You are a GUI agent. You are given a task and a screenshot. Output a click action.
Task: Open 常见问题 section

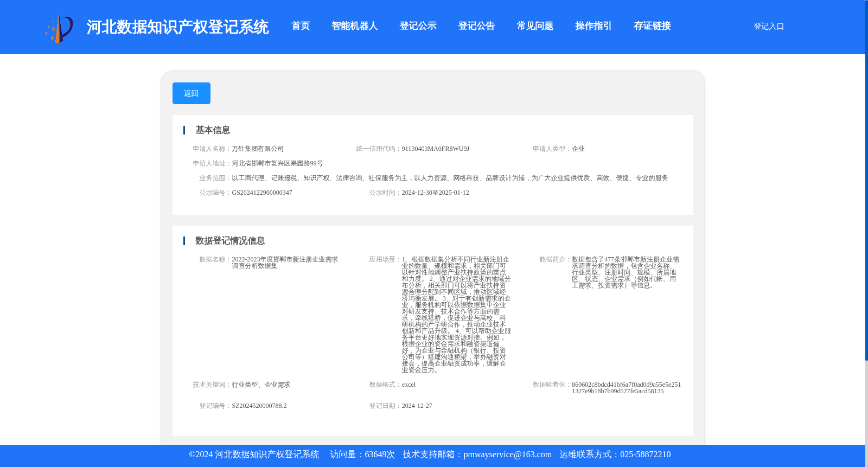pos(535,26)
